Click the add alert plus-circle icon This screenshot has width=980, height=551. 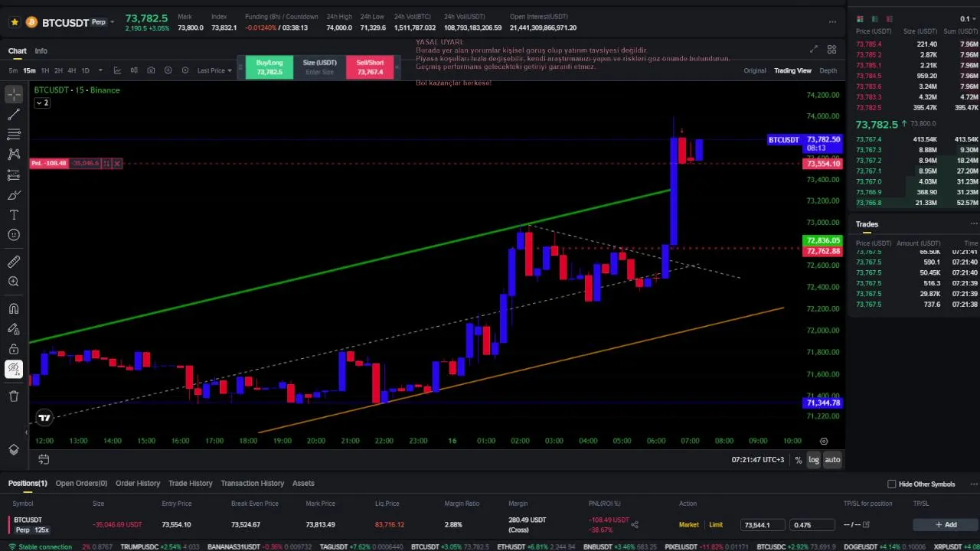(168, 70)
